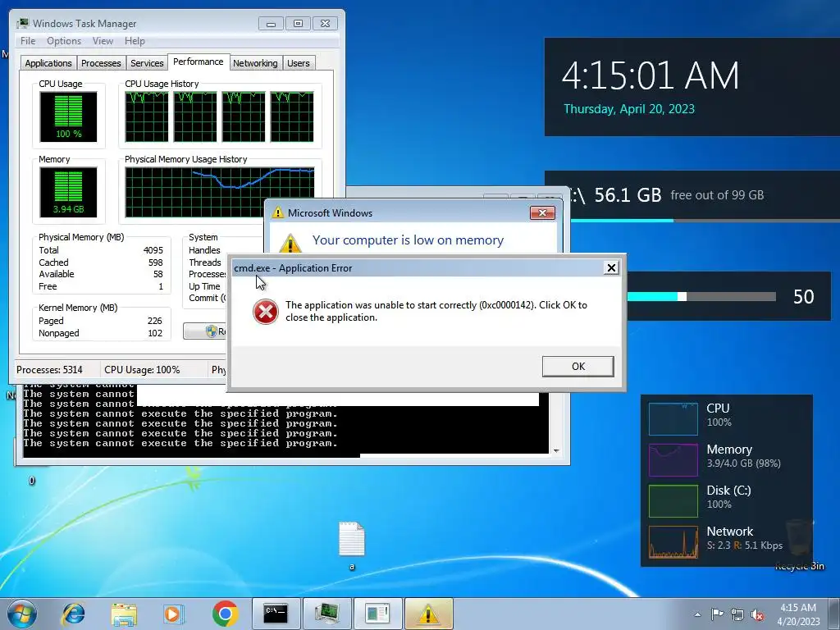This screenshot has height=630, width=840.
Task: Click the CPU Usage 100 % gauge
Action: (x=68, y=116)
